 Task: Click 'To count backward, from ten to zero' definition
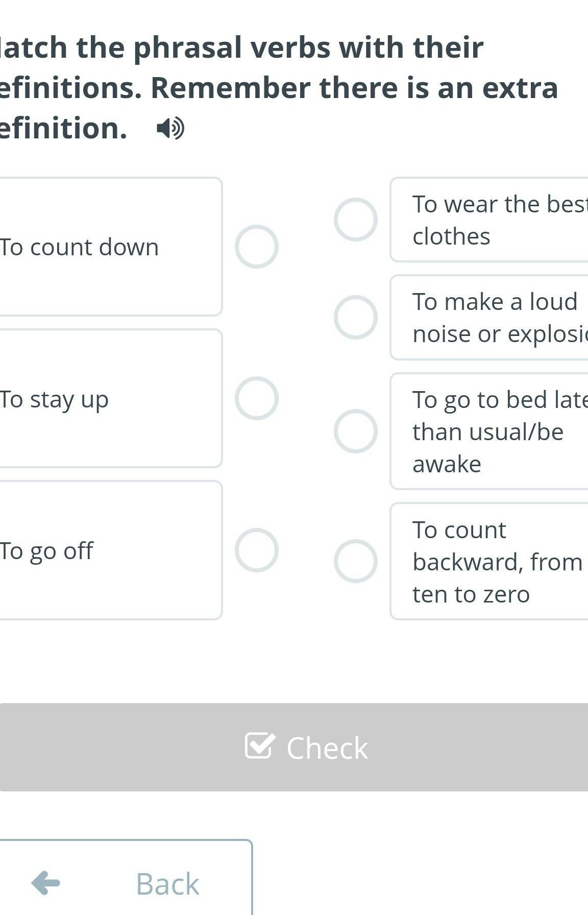click(x=489, y=561)
